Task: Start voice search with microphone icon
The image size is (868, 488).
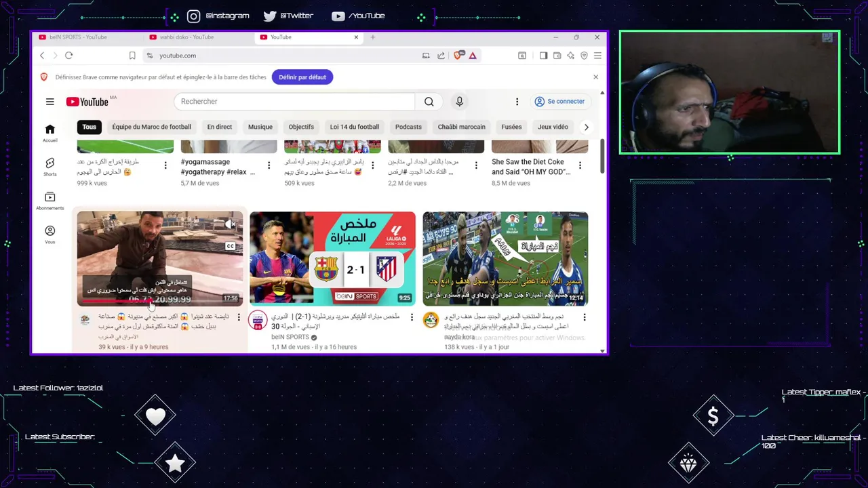Action: point(459,102)
